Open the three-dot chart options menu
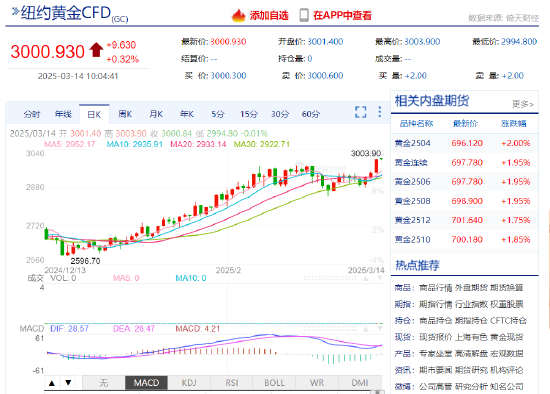The image size is (550, 394). point(380,112)
